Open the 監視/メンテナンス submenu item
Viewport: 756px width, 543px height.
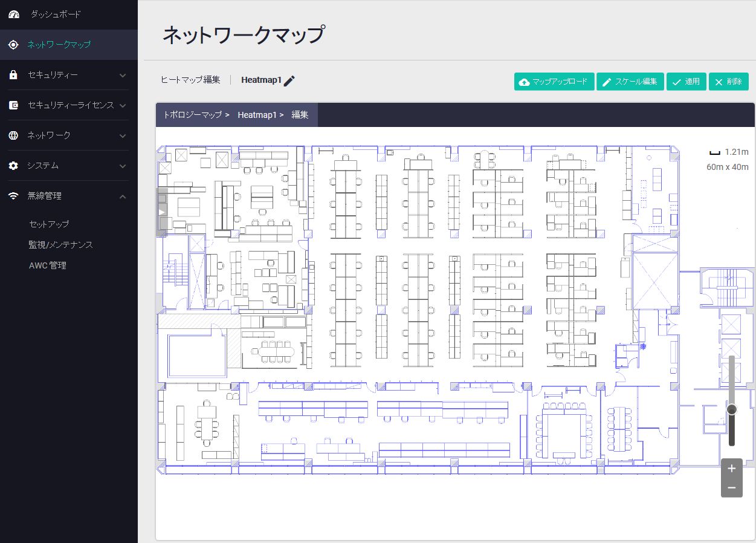point(60,245)
